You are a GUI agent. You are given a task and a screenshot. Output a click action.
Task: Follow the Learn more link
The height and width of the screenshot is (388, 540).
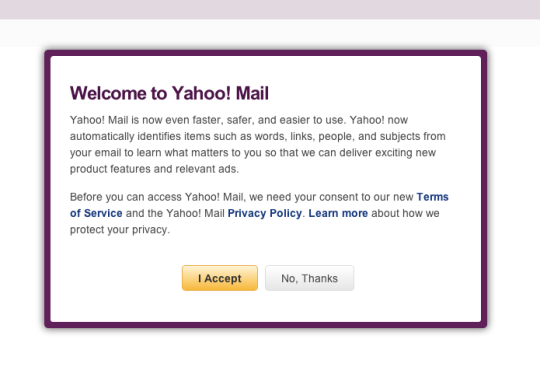[x=338, y=213]
